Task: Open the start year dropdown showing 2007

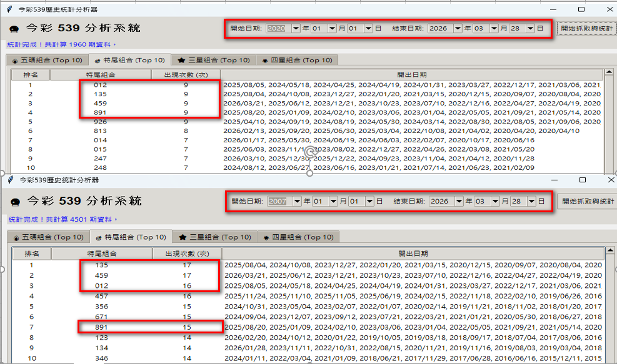Action: coord(297,202)
